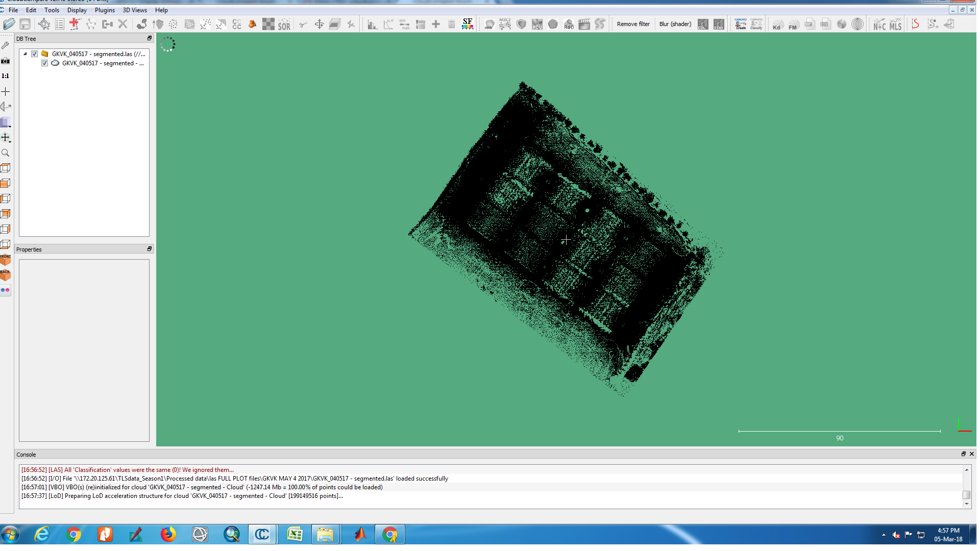This screenshot has height=551, width=980.
Task: Click the Blur (shader) button
Action: coord(675,24)
